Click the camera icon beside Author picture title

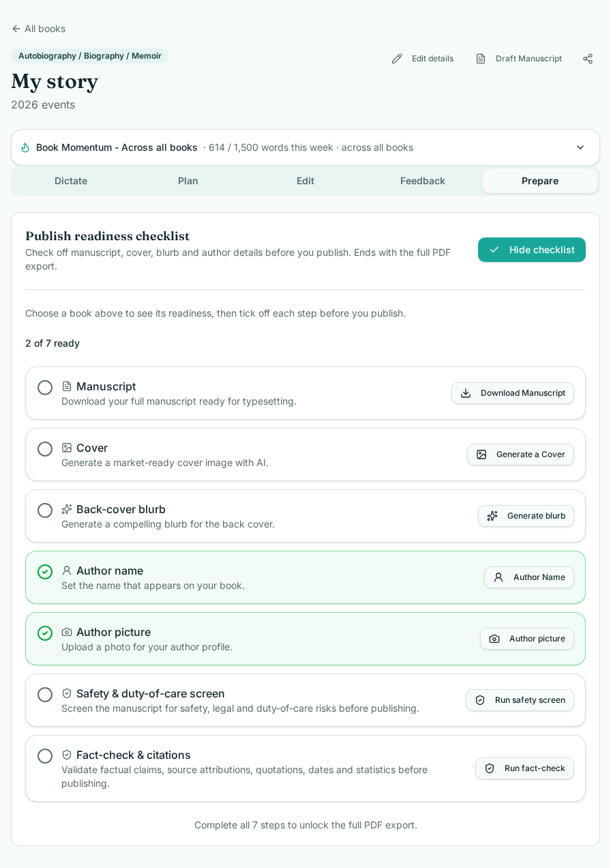pyautogui.click(x=67, y=632)
